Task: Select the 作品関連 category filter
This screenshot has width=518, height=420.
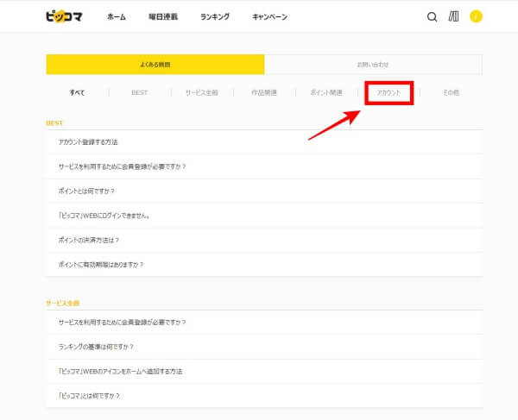Action: (x=263, y=92)
